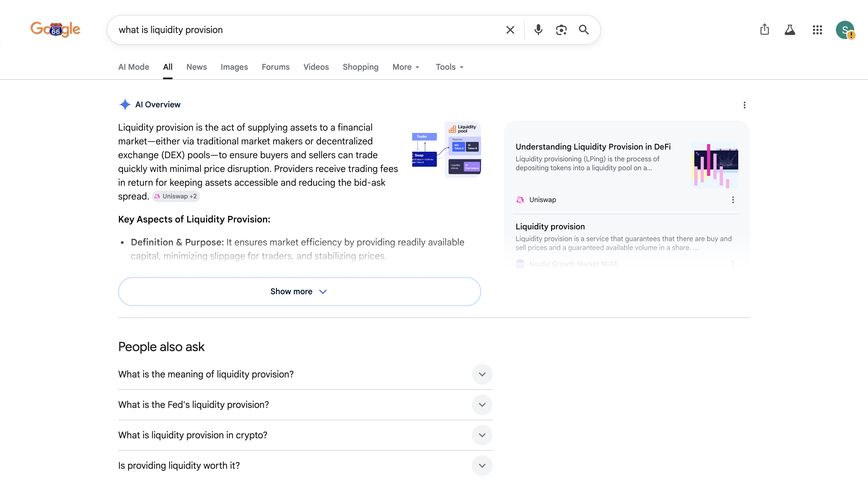
Task: Click the "Definition & Purpose:" bullet text
Action: [x=177, y=242]
